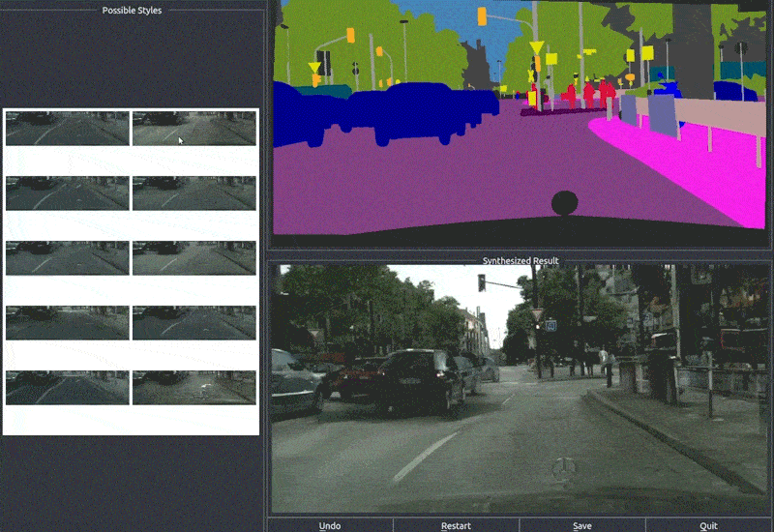Click the Save button

[582, 525]
